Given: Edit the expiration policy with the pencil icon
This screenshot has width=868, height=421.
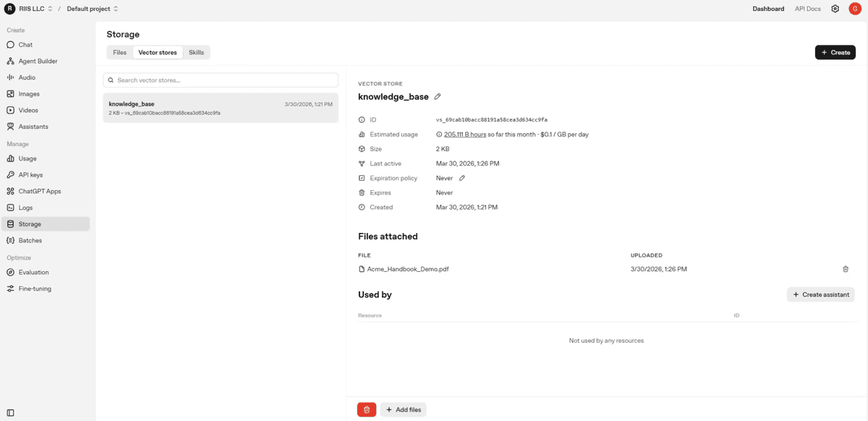Looking at the screenshot, I should pos(461,177).
